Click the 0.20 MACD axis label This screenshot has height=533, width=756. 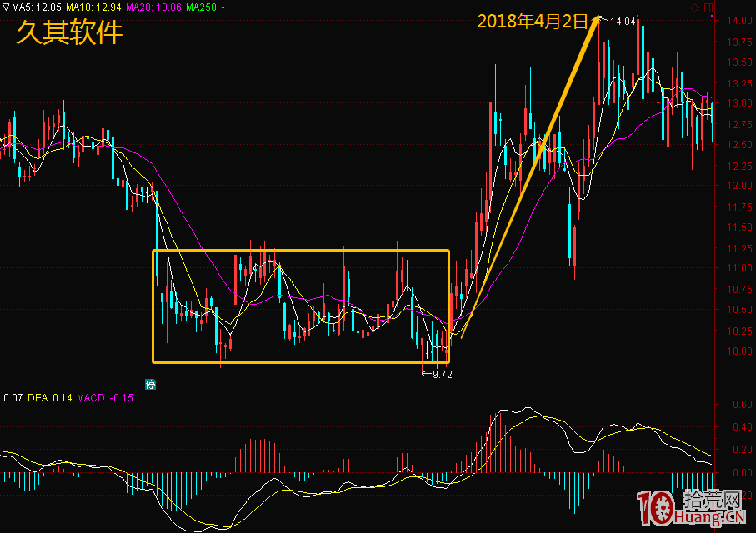pos(743,450)
